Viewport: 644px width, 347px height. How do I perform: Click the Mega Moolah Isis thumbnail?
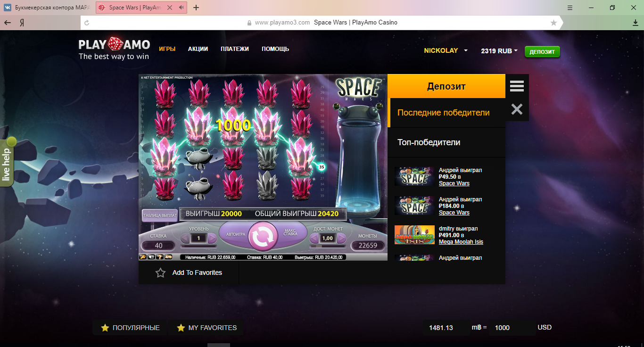414,235
